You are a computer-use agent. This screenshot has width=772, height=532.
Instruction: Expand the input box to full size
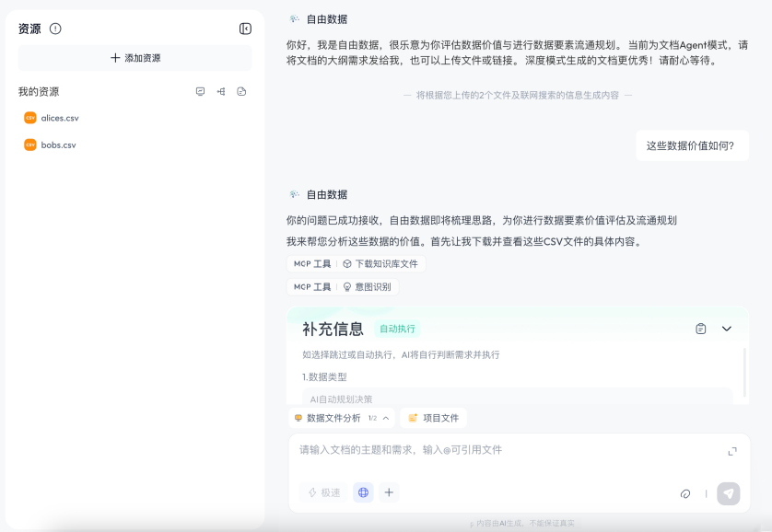click(x=732, y=451)
